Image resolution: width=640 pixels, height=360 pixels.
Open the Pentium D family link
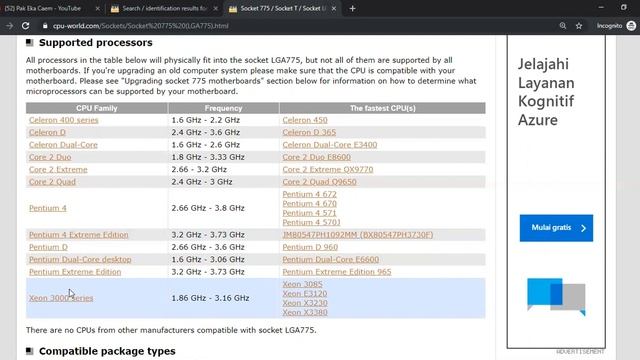click(x=49, y=247)
